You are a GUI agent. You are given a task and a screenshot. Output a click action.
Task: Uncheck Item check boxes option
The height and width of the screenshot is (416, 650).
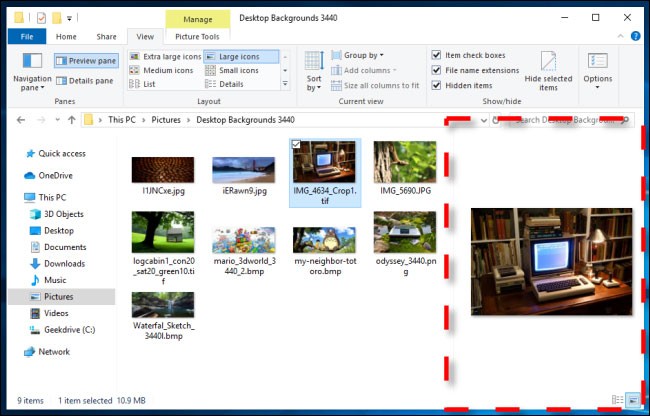pyautogui.click(x=437, y=55)
